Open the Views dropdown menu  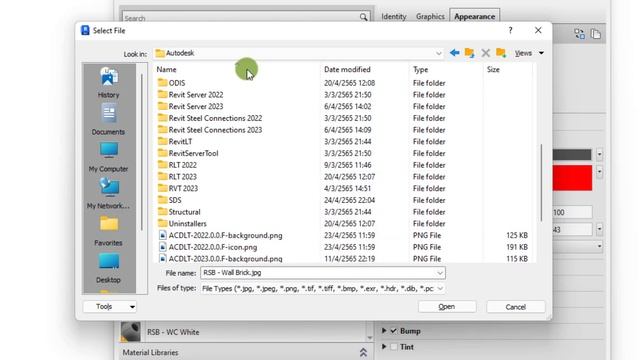click(529, 53)
